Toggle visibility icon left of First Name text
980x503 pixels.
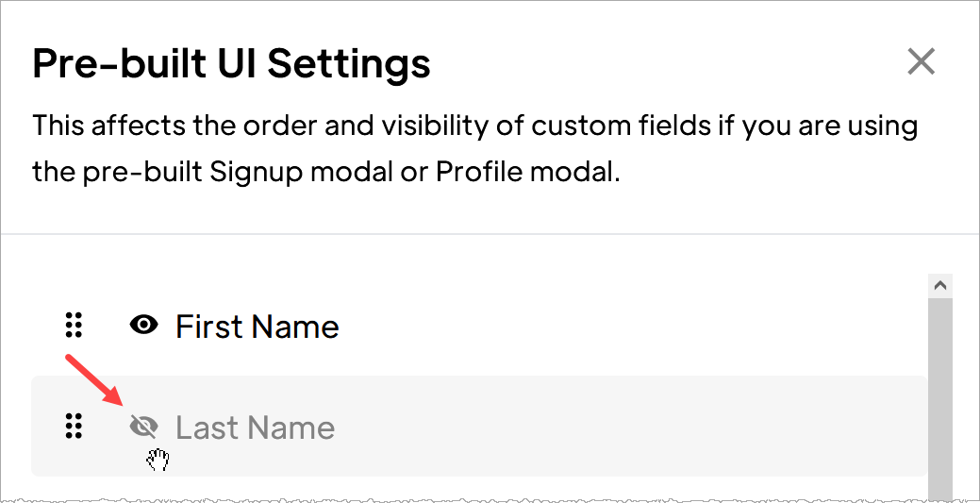(x=143, y=326)
